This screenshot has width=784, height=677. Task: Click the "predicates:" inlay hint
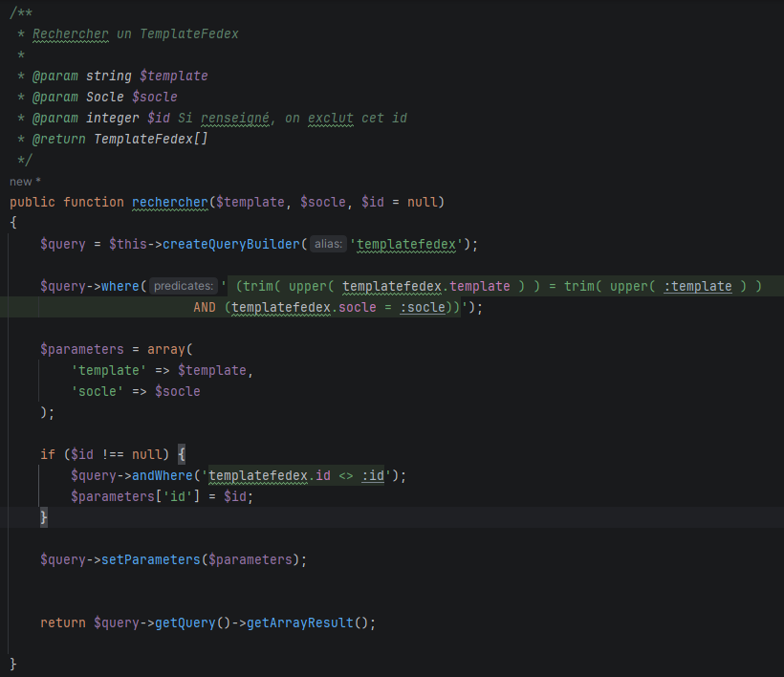tap(184, 286)
